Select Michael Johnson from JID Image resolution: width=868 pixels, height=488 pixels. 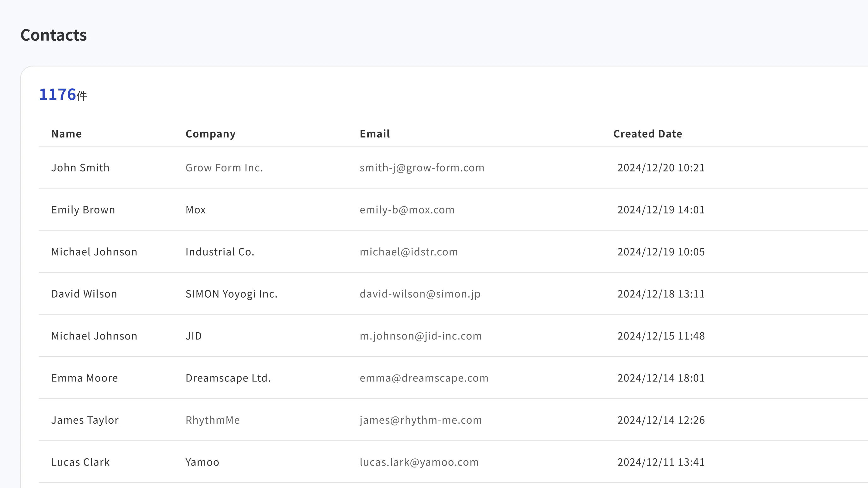point(94,336)
